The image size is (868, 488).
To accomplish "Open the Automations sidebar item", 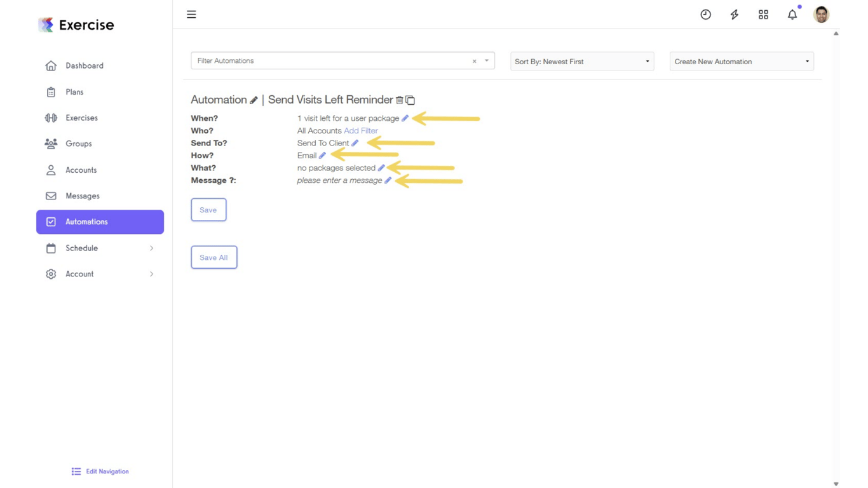I will [x=86, y=222].
